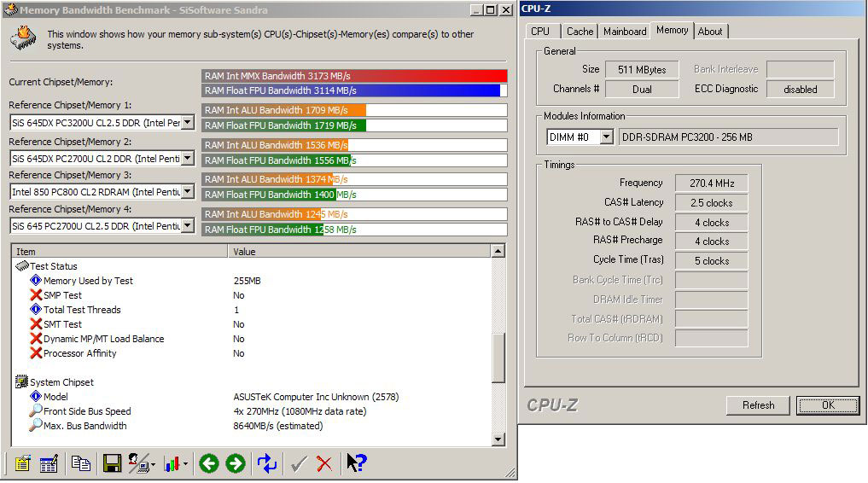Switch to the Cache tab in CPU-Z
The height and width of the screenshot is (483, 868).
tap(580, 32)
